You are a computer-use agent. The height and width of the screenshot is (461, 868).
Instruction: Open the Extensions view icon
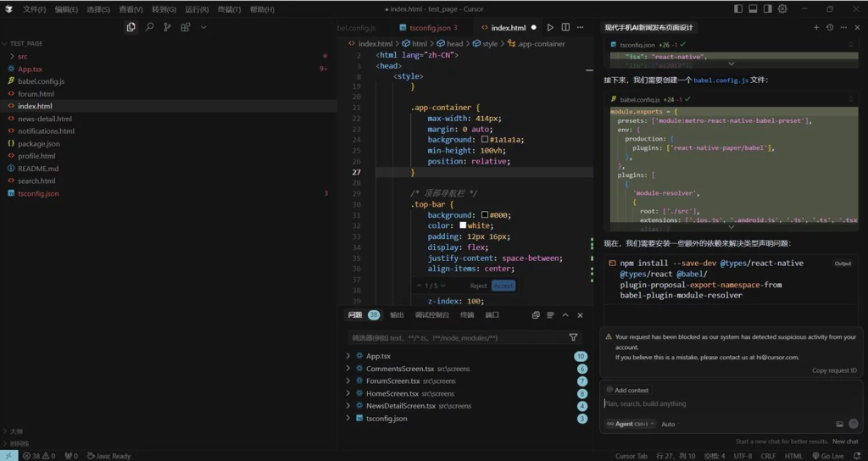pos(186,27)
